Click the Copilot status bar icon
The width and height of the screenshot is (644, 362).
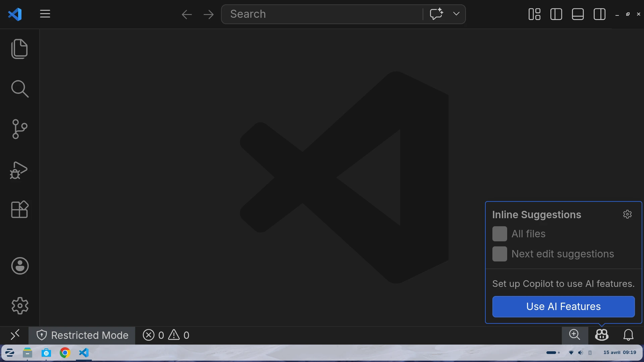[601, 335]
